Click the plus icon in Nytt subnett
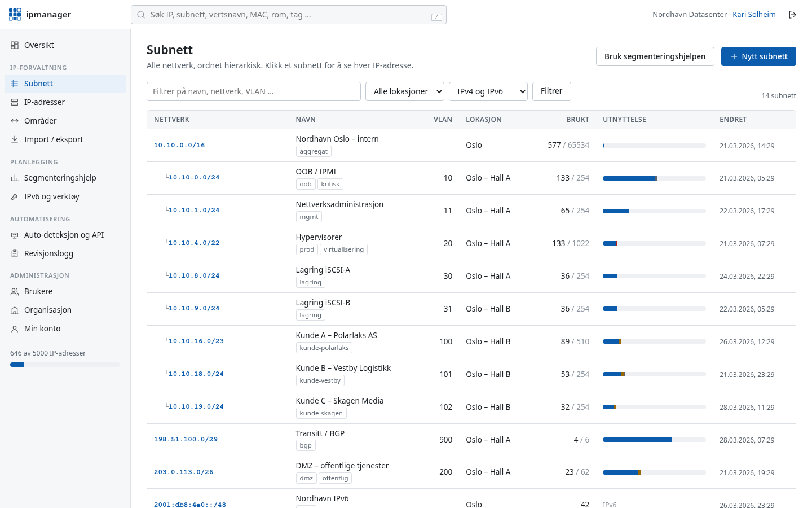The width and height of the screenshot is (812, 508). (x=734, y=56)
